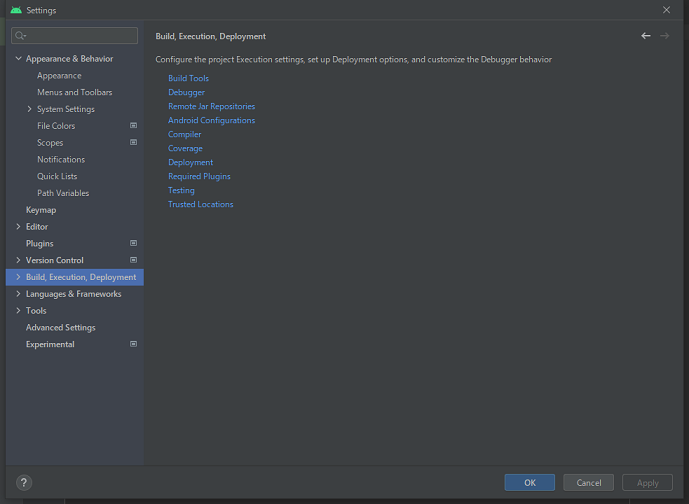Click the project-level icon beside Version Control
The image size is (689, 504).
point(133,260)
